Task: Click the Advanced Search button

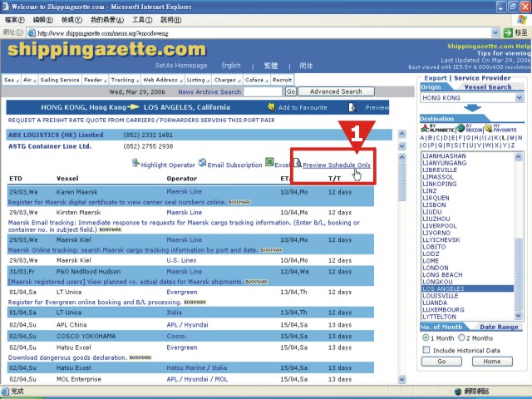Action: tap(336, 91)
